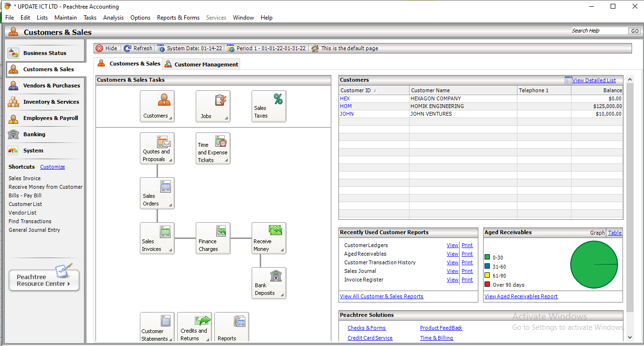Open the Reports & Forms menu
The width and height of the screenshot is (644, 346).
coord(178,18)
